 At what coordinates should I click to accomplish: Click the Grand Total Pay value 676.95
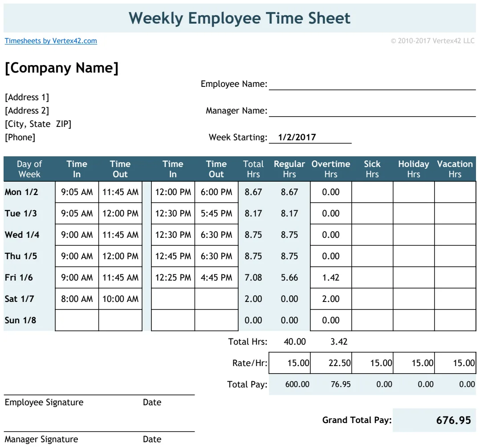pyautogui.click(x=453, y=420)
